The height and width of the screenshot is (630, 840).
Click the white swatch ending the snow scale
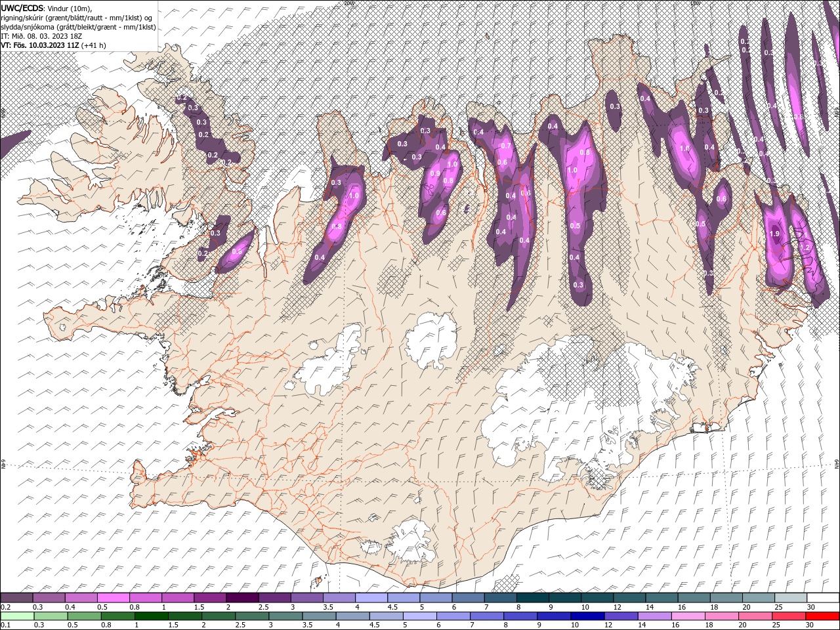pos(822,598)
